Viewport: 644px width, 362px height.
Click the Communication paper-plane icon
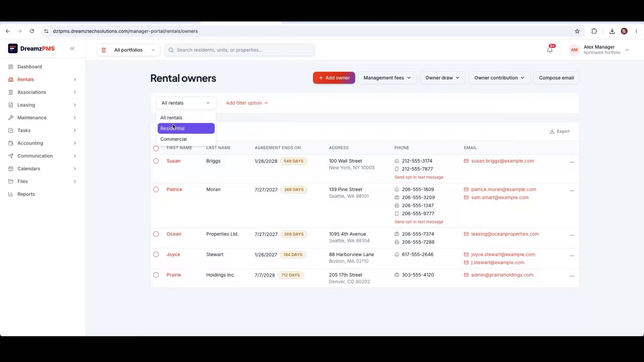(x=11, y=156)
